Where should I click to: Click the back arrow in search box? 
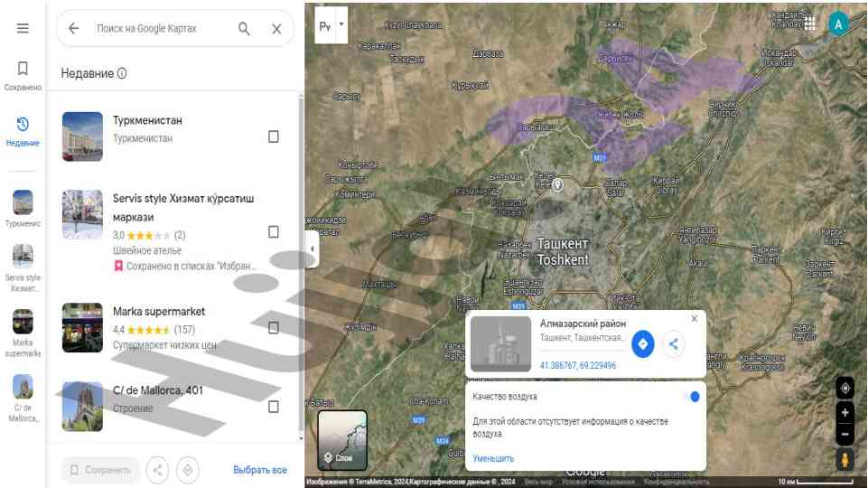(74, 29)
